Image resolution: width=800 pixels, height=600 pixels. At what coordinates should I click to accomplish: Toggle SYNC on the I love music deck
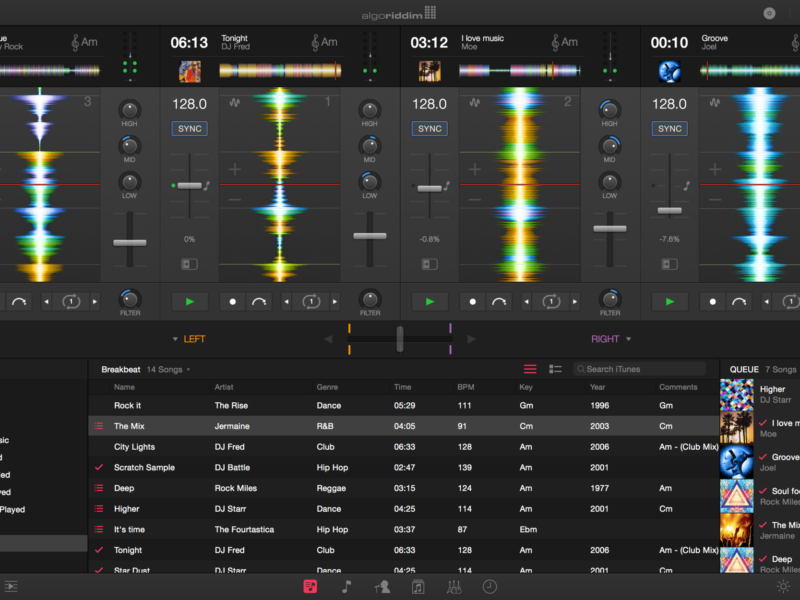[430, 129]
